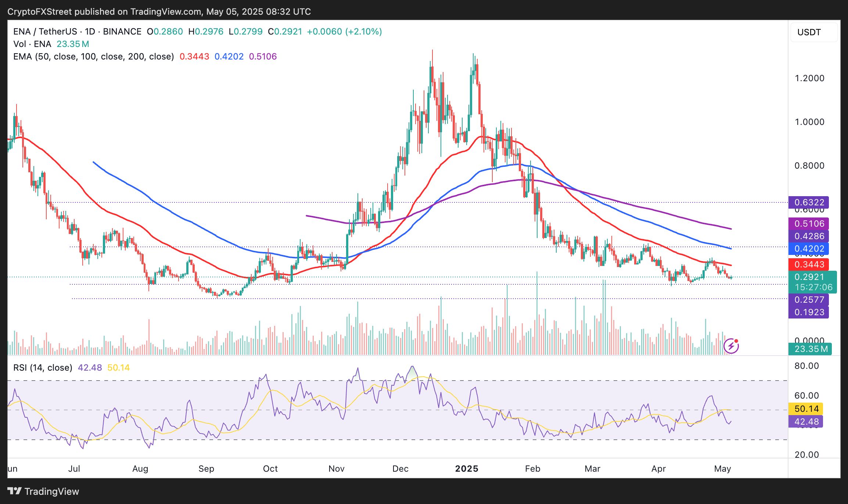This screenshot has height=504, width=848.
Task: Click the 0.1923 support level label
Action: [x=809, y=312]
